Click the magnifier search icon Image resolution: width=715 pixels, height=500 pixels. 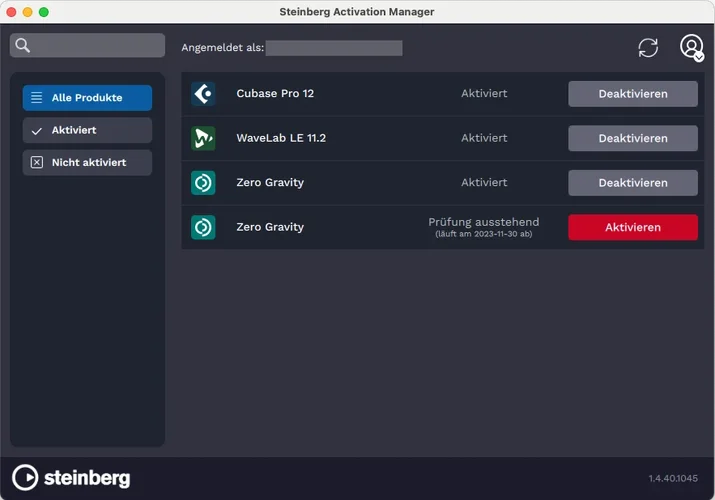tap(22, 45)
